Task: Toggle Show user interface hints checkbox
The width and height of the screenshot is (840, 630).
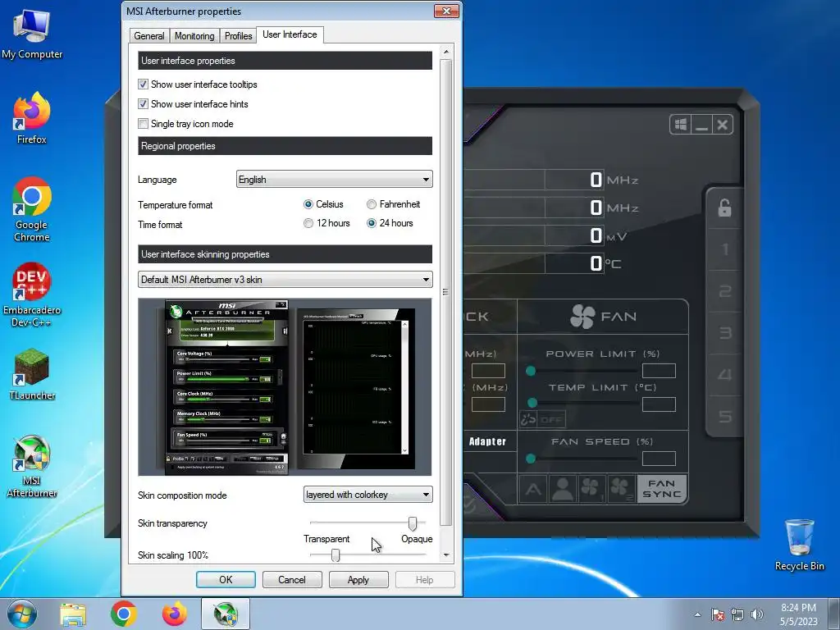Action: tap(143, 104)
